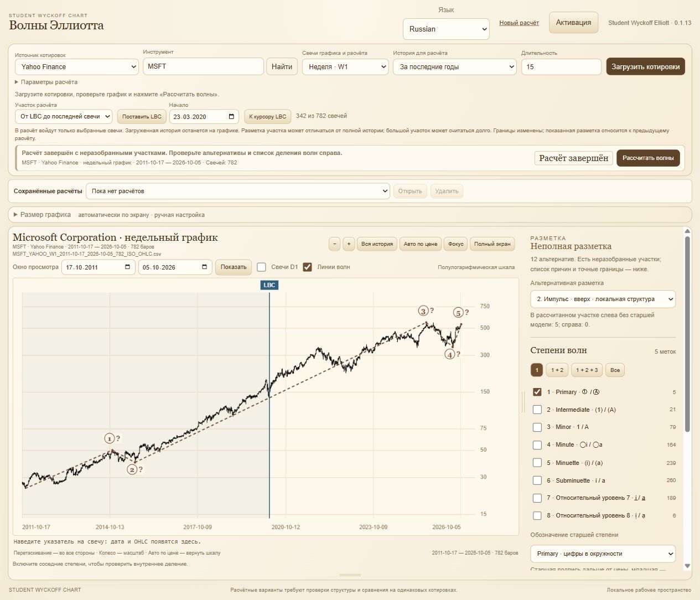This screenshot has width=700, height=600.
Task: Click the plus zoom-in chart button
Action: 349,244
